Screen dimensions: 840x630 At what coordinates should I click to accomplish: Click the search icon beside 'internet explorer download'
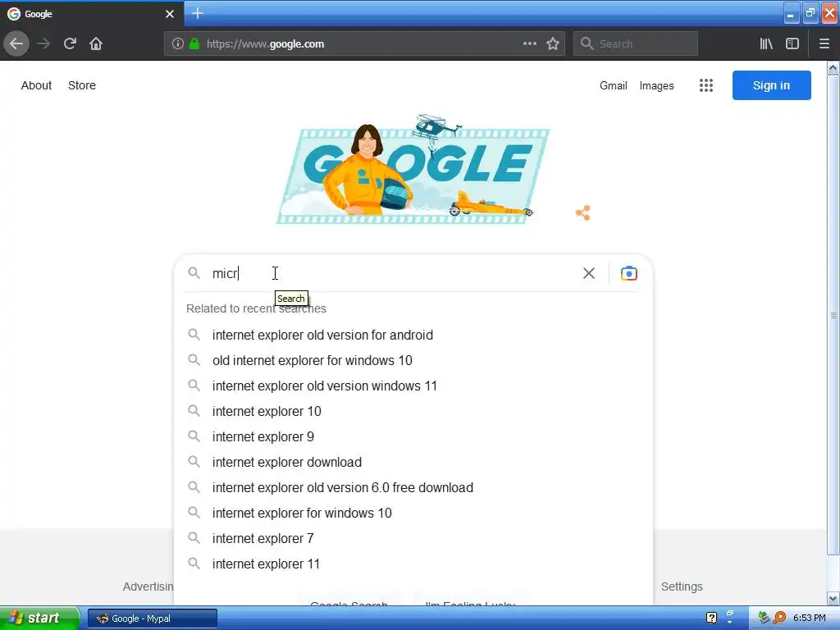(194, 462)
